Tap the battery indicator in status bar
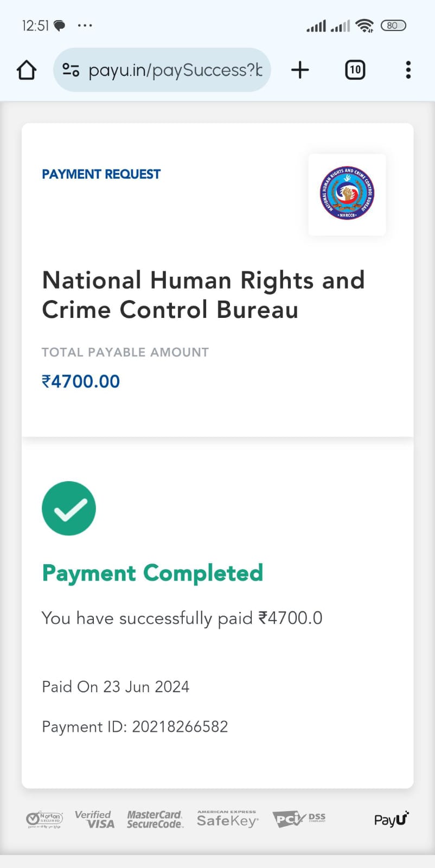This screenshot has height=868, width=435. (393, 25)
